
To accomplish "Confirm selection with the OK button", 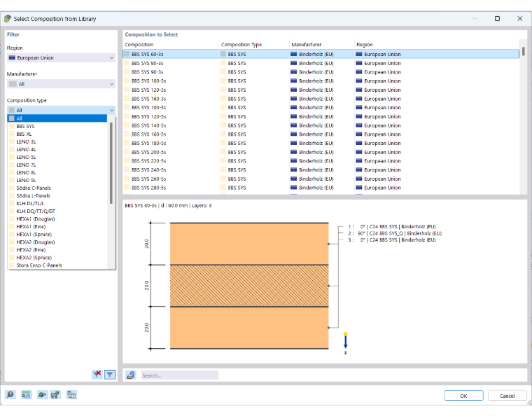I will click(x=463, y=396).
